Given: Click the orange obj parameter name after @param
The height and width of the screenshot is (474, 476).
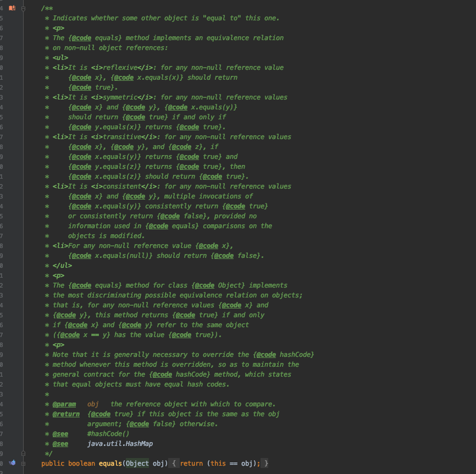Looking at the screenshot, I should 93,404.
